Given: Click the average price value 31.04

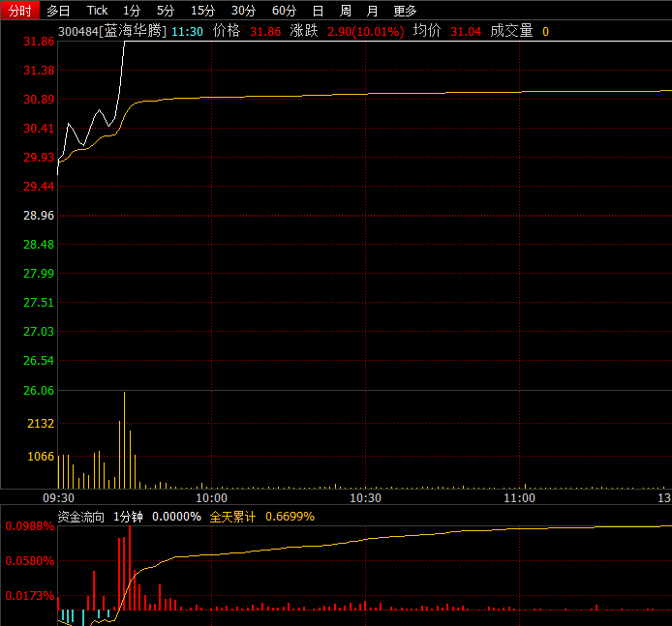Looking at the screenshot, I should pyautogui.click(x=466, y=31).
